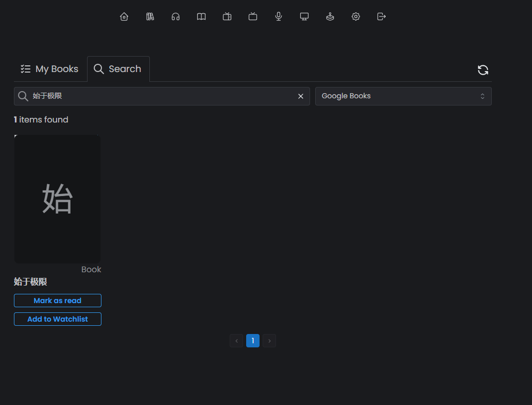The width and height of the screenshot is (532, 405).
Task: Click the desktop monitor icon in navbar
Action: pos(304,16)
